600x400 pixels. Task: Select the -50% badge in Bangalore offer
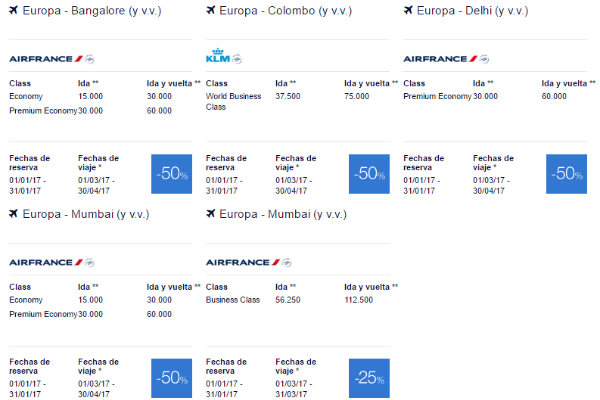[x=171, y=174]
